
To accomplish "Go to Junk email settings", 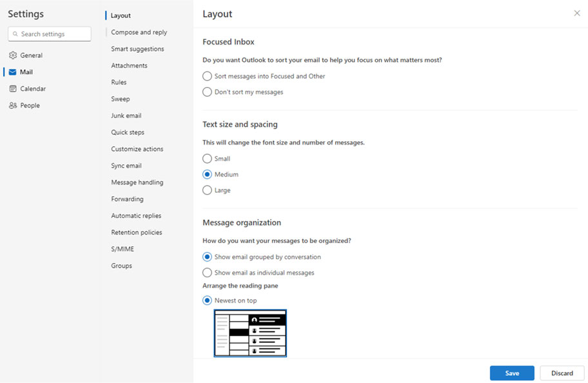I will point(126,115).
